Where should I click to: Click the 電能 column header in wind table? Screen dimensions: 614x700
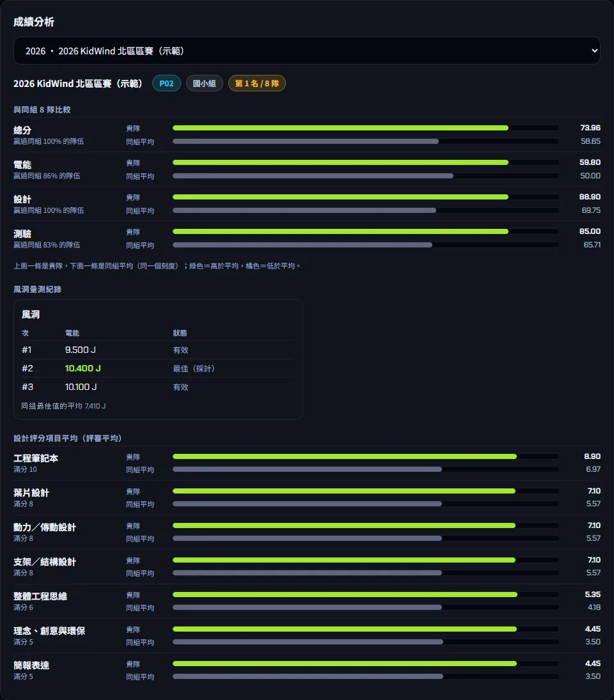tap(72, 333)
